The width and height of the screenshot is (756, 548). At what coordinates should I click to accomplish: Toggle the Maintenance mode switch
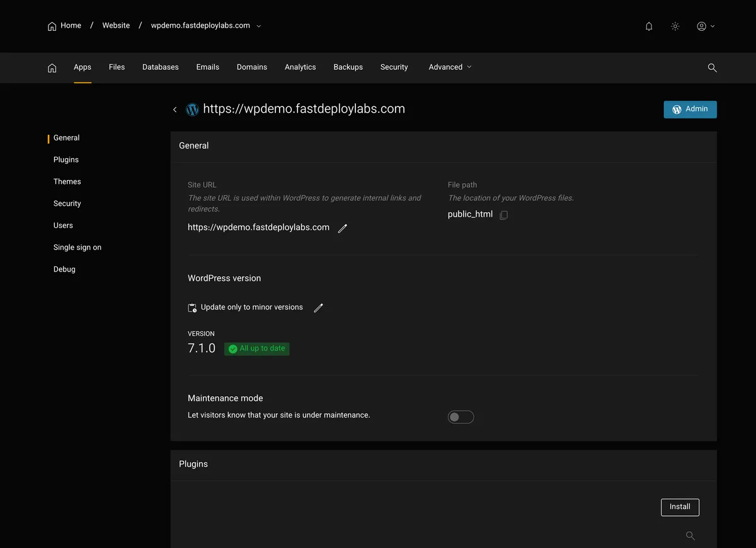point(461,417)
